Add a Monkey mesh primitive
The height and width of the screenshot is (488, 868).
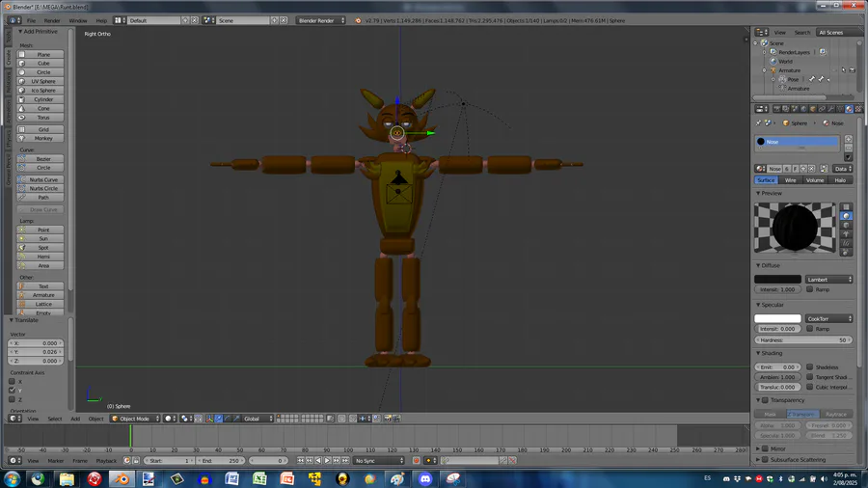click(41, 138)
